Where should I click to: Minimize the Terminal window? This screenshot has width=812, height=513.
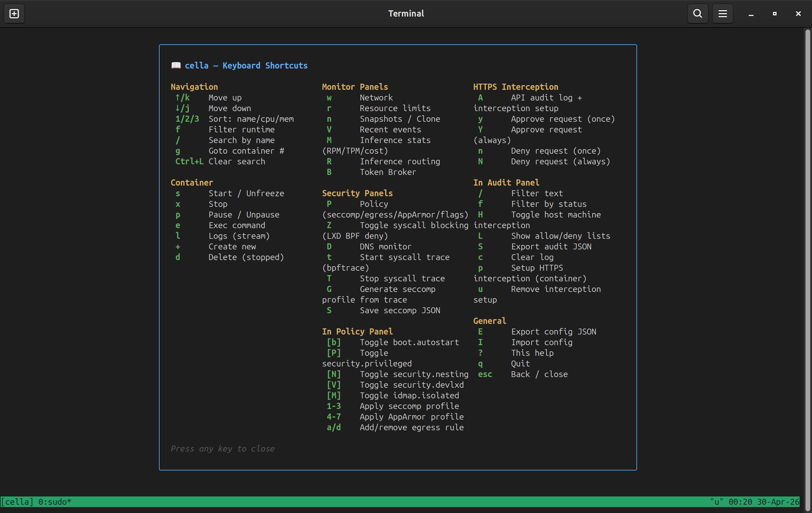coord(751,14)
